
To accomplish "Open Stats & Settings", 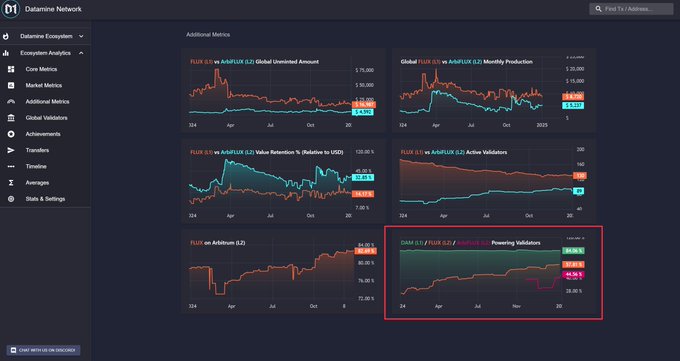I will pyautogui.click(x=45, y=199).
